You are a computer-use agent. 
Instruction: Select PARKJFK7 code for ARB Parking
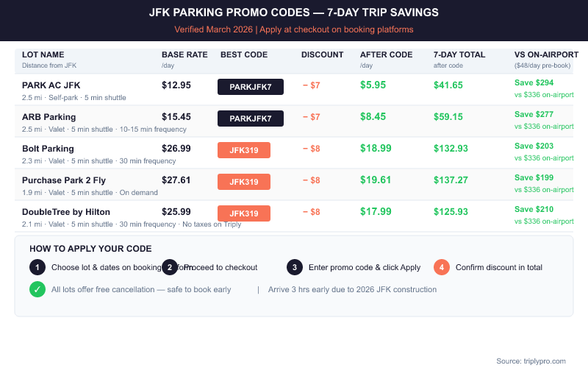pos(251,118)
